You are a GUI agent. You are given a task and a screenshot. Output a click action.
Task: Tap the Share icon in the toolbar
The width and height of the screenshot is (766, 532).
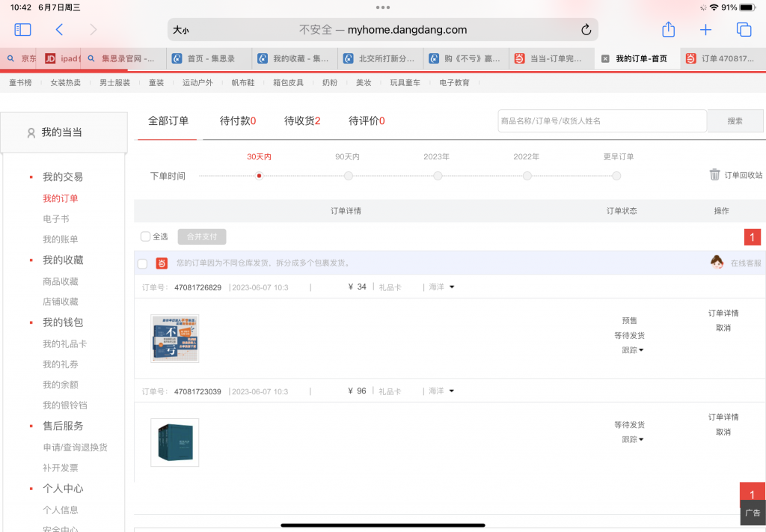[668, 30]
